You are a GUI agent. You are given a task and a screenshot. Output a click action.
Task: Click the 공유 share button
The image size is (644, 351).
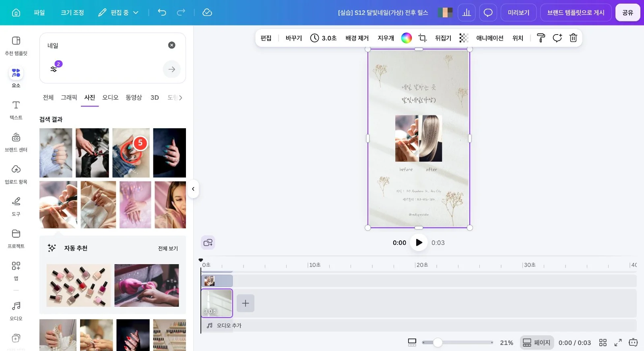coord(627,12)
